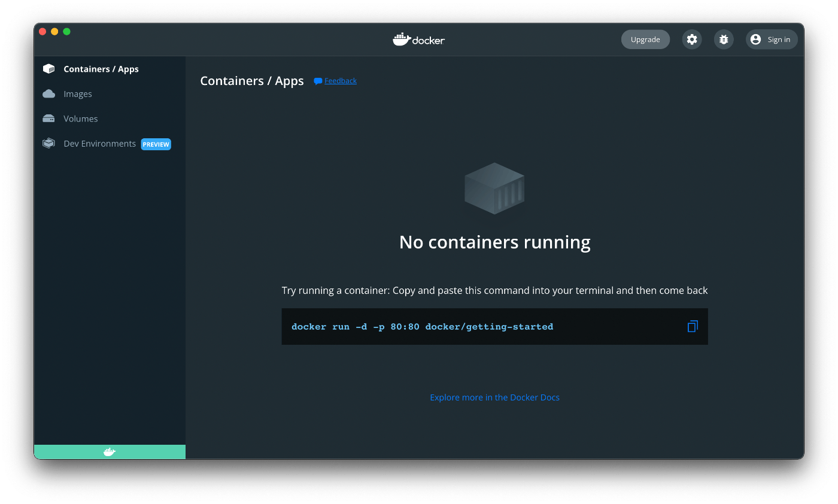
Task: Click the Upgrade button
Action: pos(645,40)
